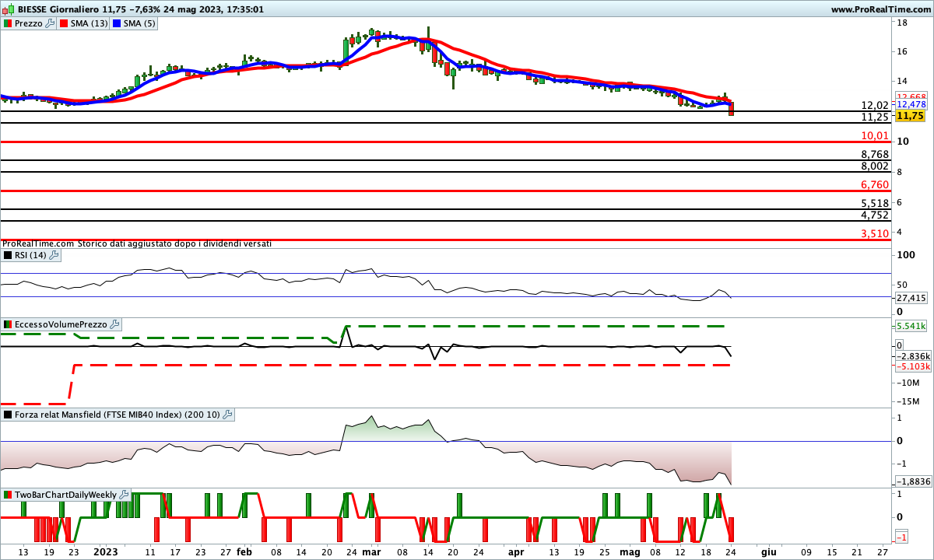Viewport: 934px width, 560px height.
Task: Click the red 6,760 level label
Action: click(874, 184)
